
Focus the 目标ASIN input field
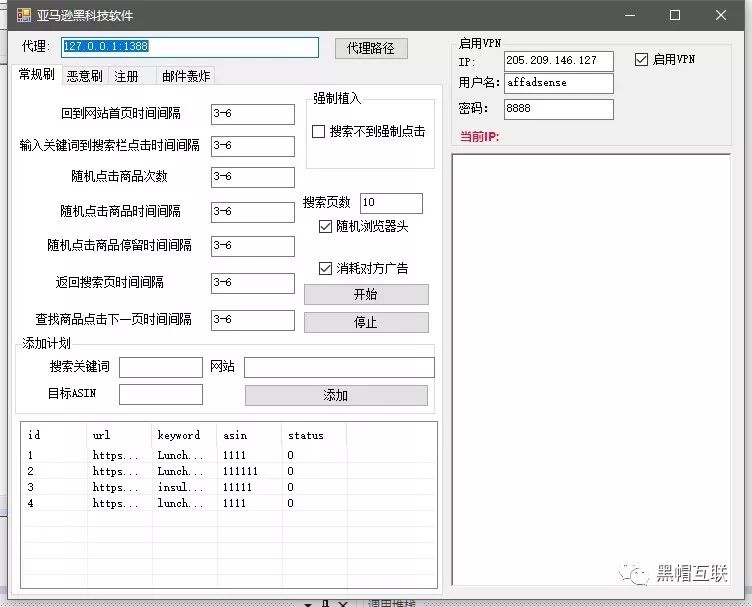pyautogui.click(x=161, y=394)
